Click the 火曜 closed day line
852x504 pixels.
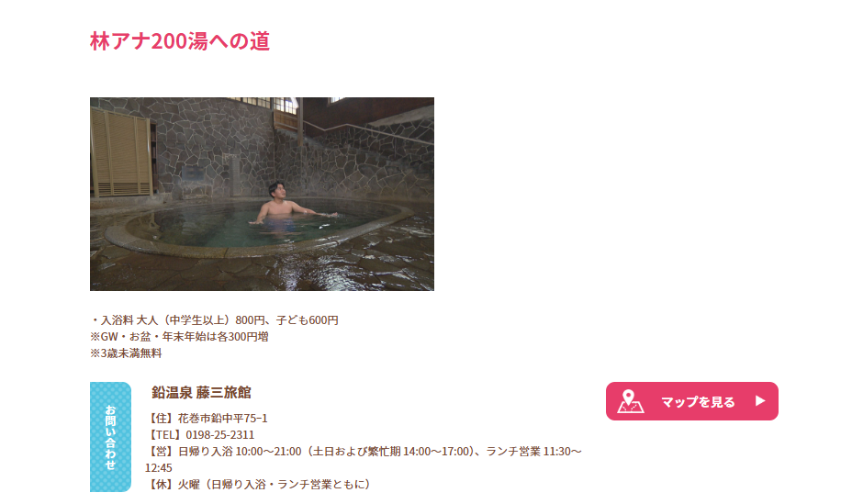[260, 484]
